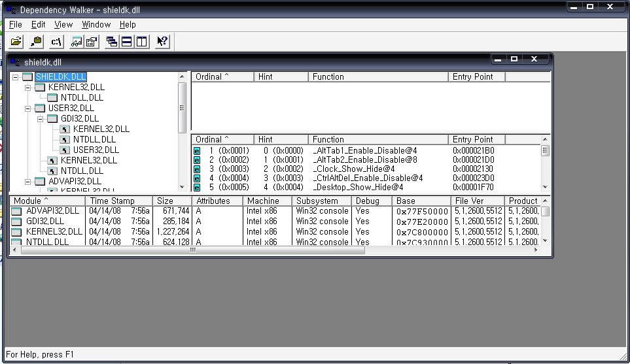The image size is (630, 364).
Task: Open the Properties toolbar icon
Action: [92, 41]
